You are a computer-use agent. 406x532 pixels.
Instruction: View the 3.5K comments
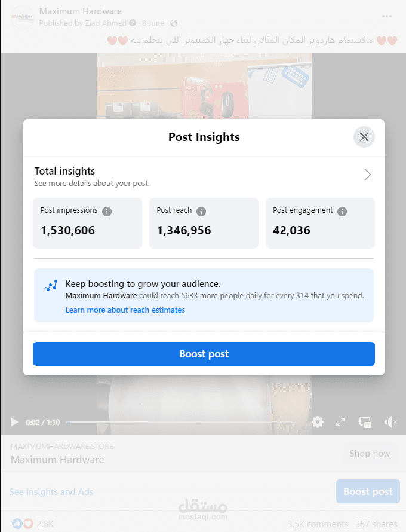318,524
